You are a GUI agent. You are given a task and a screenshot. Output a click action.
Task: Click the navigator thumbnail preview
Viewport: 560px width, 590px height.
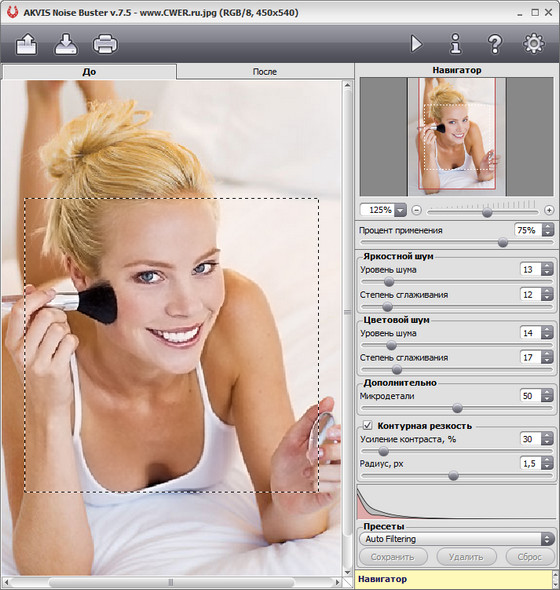457,137
